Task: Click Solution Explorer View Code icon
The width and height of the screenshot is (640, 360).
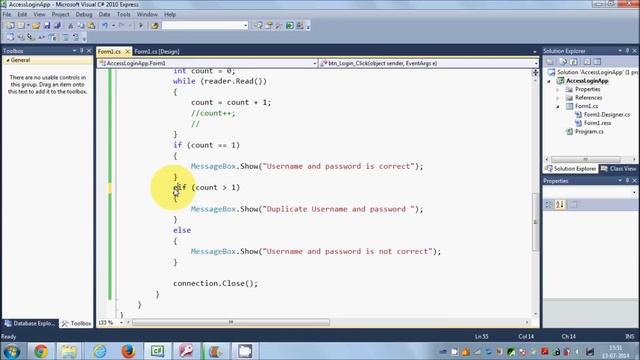Action: click(x=587, y=62)
